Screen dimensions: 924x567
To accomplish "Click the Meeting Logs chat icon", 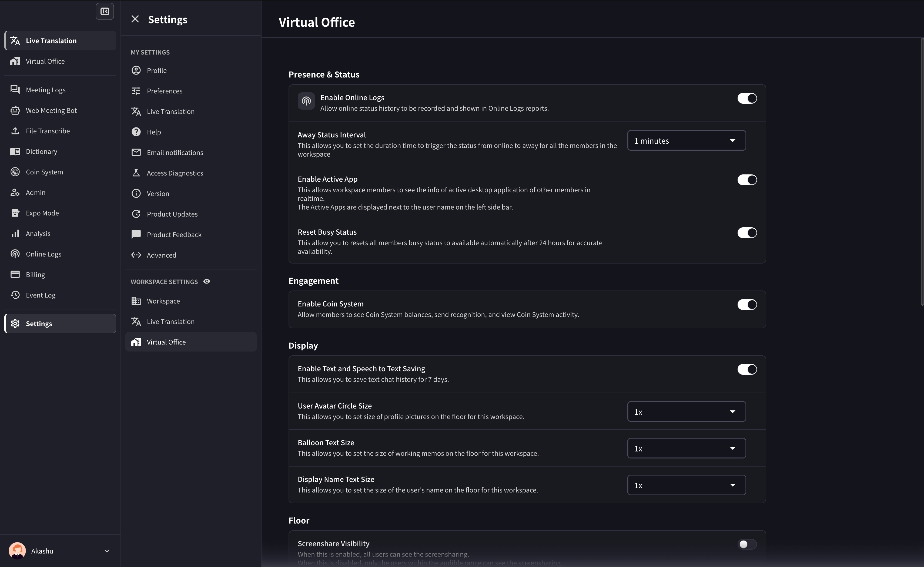I will click(15, 90).
